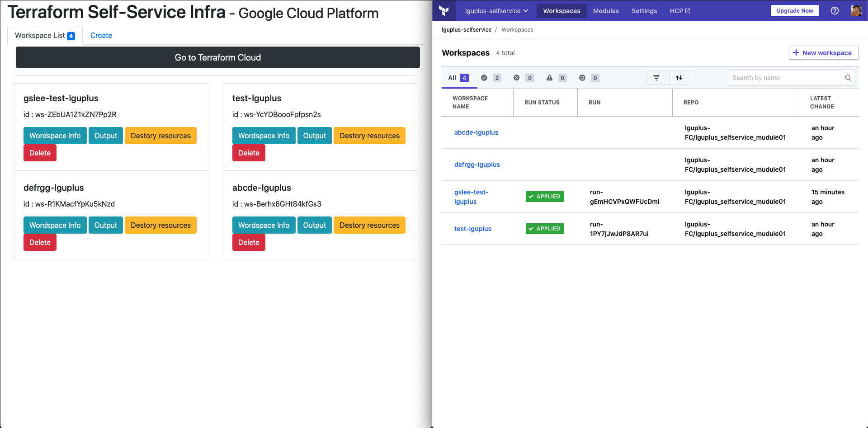Image resolution: width=868 pixels, height=428 pixels.
Task: Delete the abcde-lguplus workspace
Action: 249,242
